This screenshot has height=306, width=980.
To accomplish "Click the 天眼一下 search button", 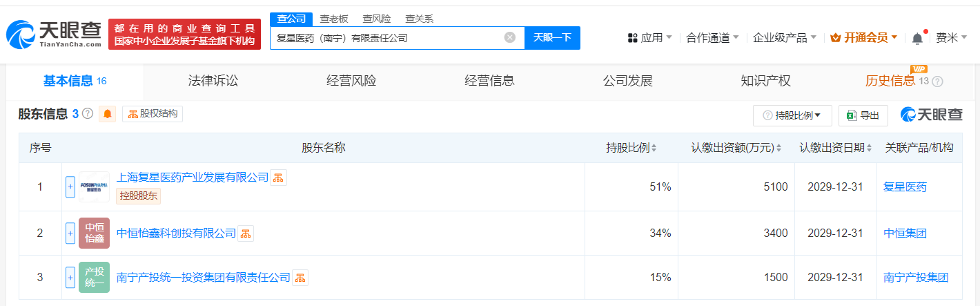I will coord(552,38).
